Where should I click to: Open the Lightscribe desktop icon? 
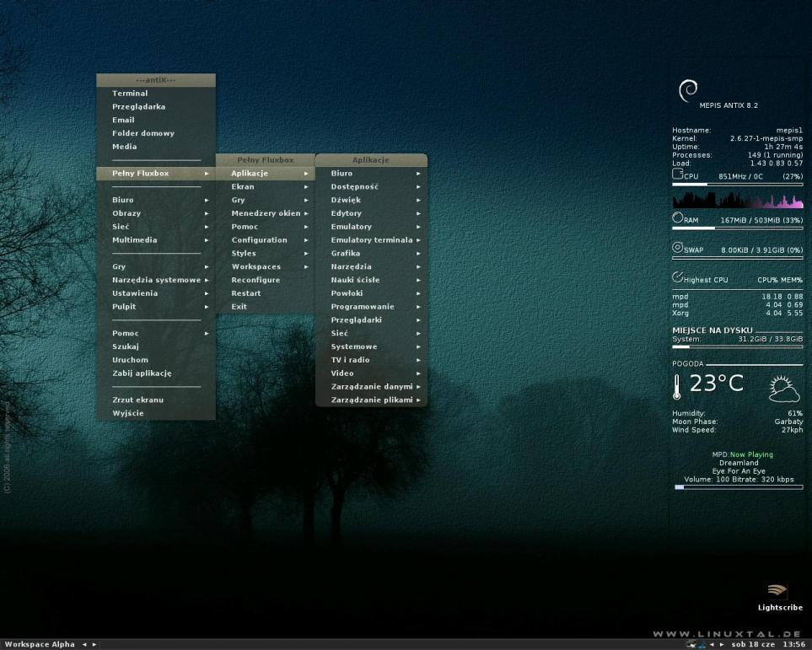[x=777, y=593]
